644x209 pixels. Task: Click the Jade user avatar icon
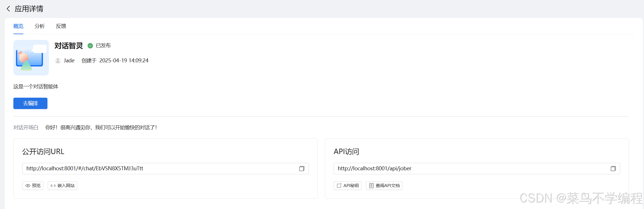point(58,60)
